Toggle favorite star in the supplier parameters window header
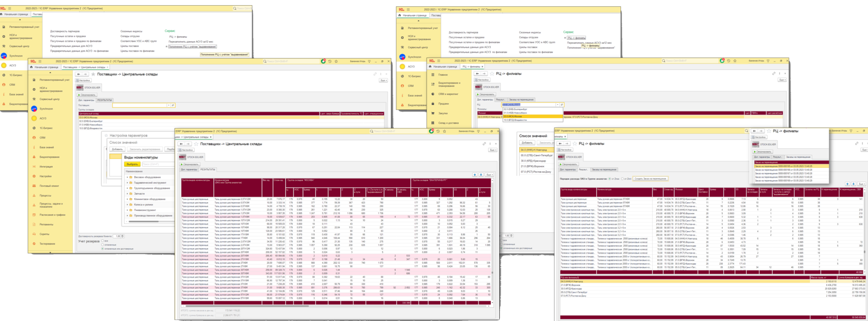 pos(94,74)
